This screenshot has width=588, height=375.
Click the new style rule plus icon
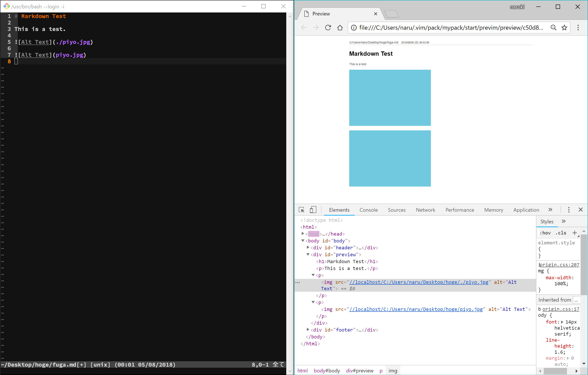[x=575, y=233]
